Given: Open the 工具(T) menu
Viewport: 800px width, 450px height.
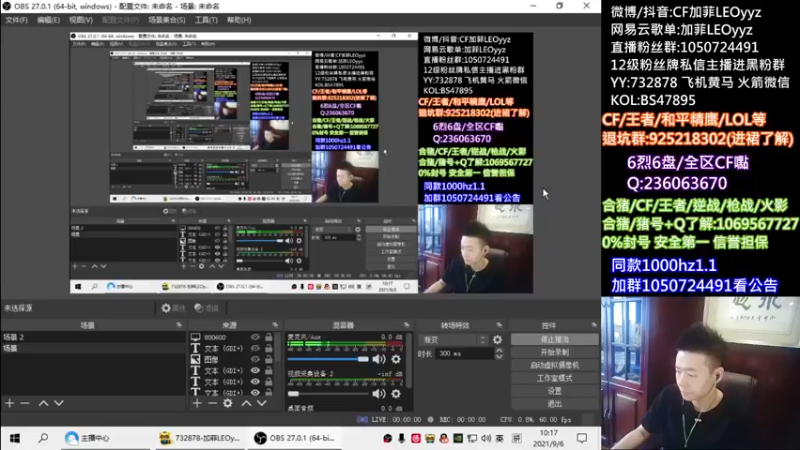Looking at the screenshot, I should click(206, 20).
